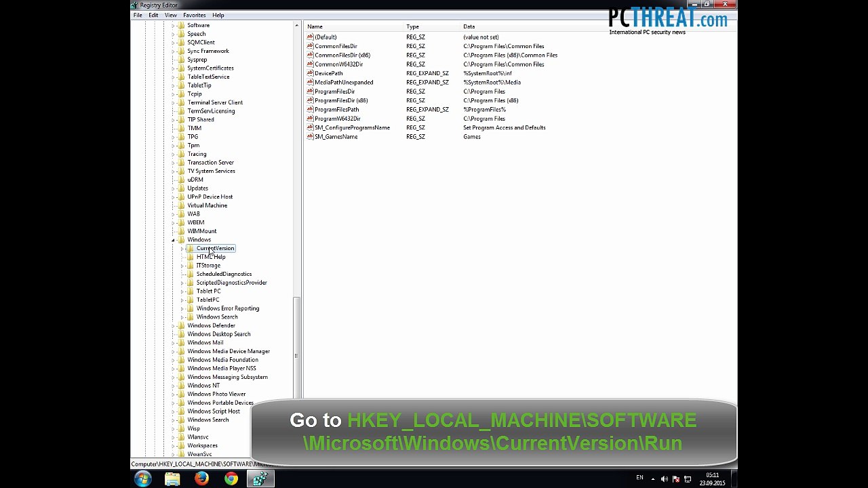Select the ScriptedDiagnosticsProvider key
The width and height of the screenshot is (868, 488).
coord(231,283)
